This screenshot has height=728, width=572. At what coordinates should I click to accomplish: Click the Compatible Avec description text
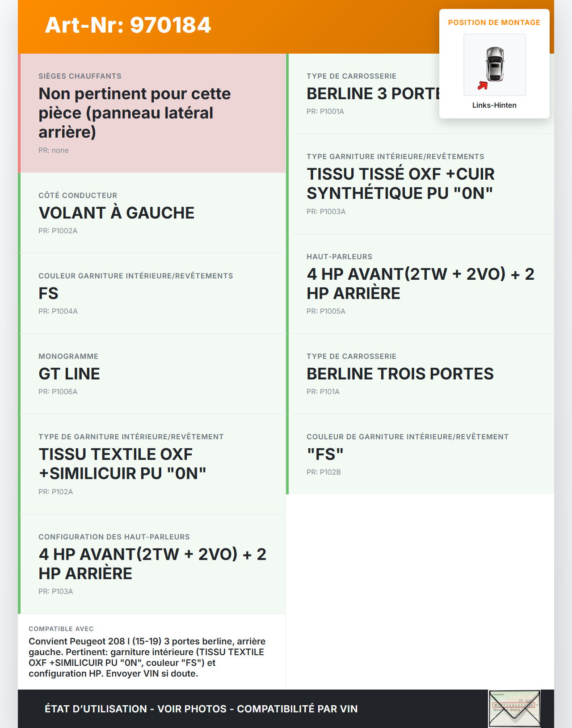(147, 657)
